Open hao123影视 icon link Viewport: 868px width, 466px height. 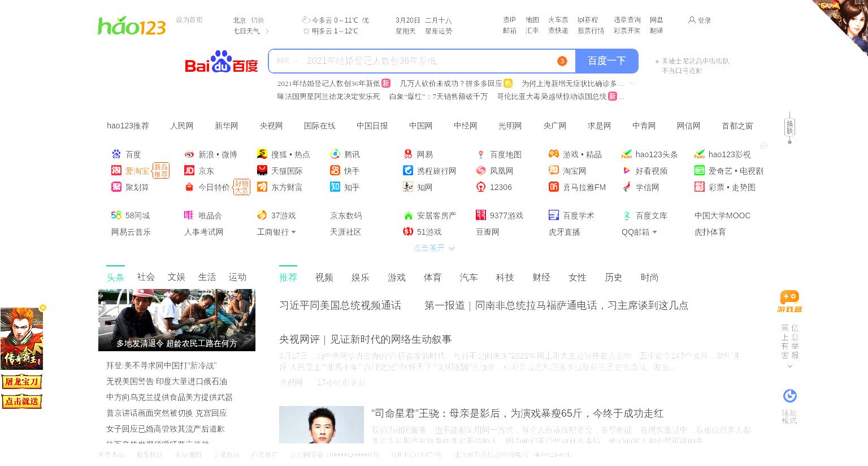click(x=700, y=154)
